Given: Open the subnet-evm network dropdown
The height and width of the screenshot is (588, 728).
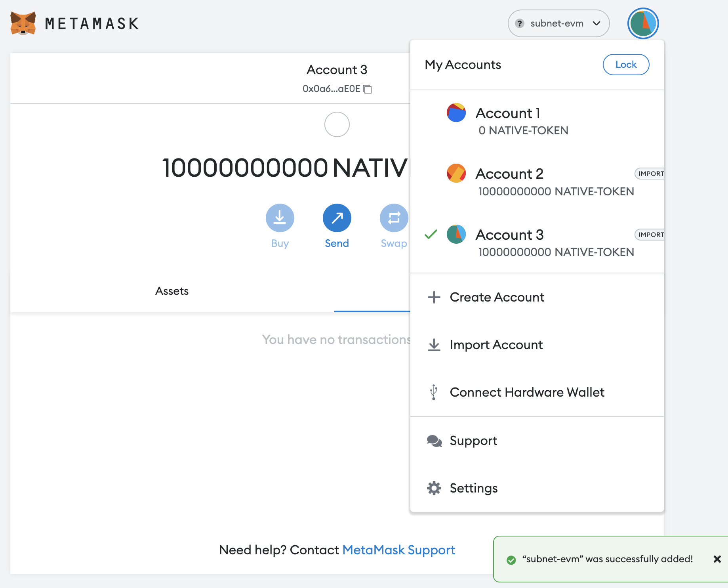Looking at the screenshot, I should click(x=558, y=23).
